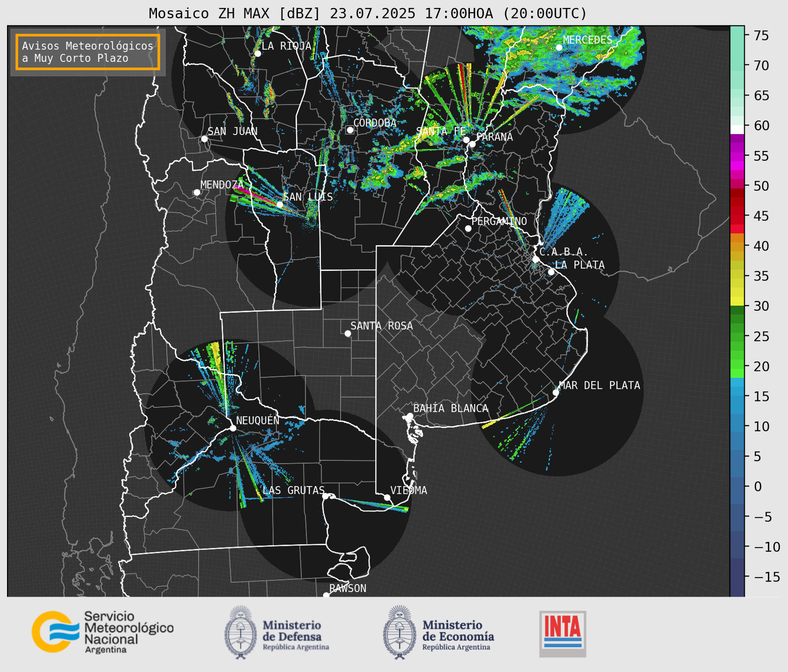Screen dimensions: 788x672
Task: Select the Santa Rosa city marker
Action: click(x=348, y=333)
